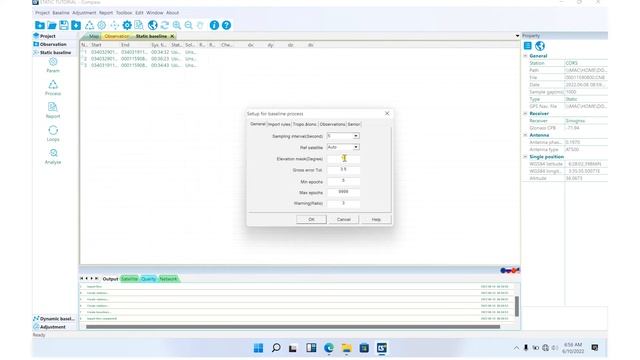Image resolution: width=640 pixels, height=360 pixels.
Task: Switch to the Quality output tab
Action: 149,279
